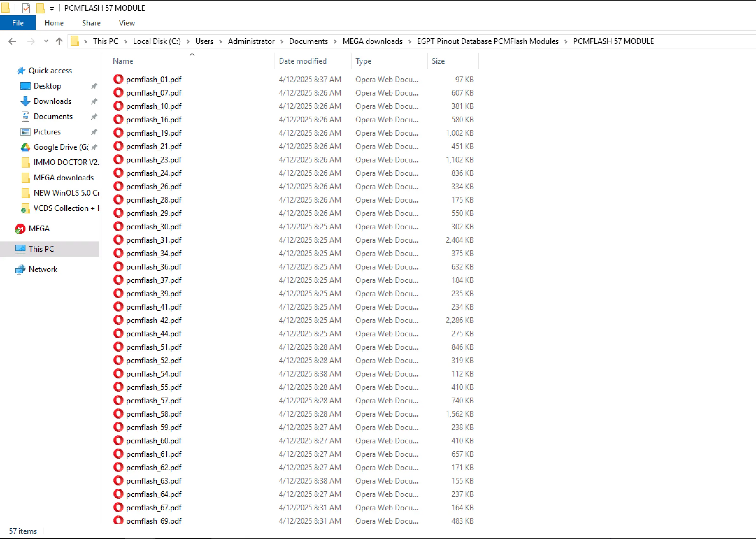Screen dimensions: 756x539
Task: Open the File menu
Action: point(18,23)
